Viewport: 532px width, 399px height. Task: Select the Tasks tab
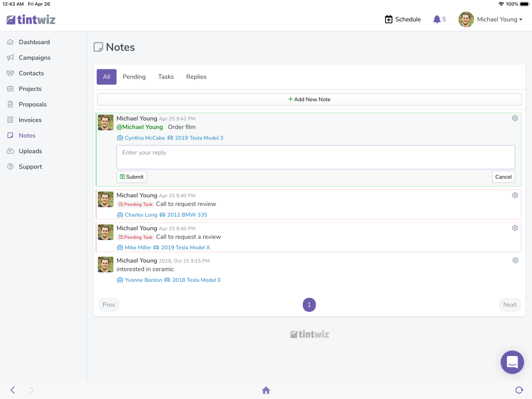coord(165,77)
